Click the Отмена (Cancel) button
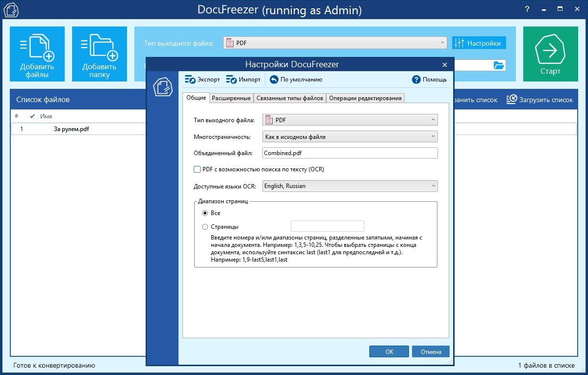588x375 pixels. 431,351
